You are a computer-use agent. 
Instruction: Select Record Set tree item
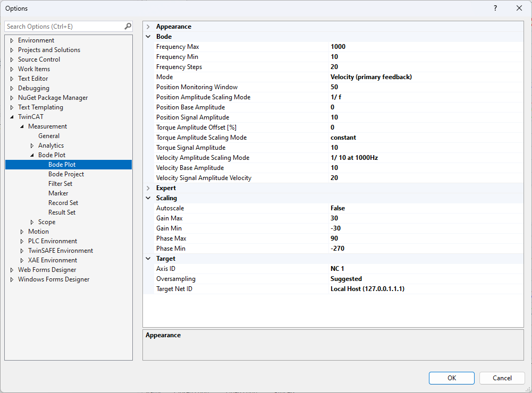click(x=63, y=202)
